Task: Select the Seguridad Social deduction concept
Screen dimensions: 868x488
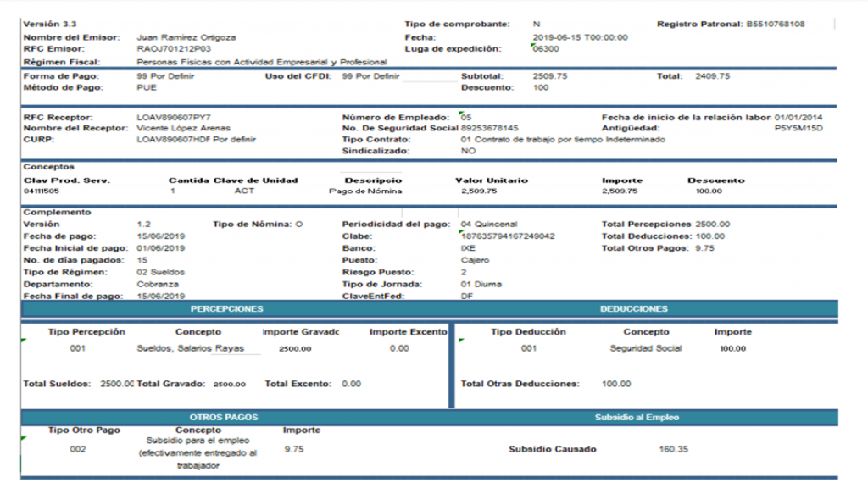Action: coord(645,348)
